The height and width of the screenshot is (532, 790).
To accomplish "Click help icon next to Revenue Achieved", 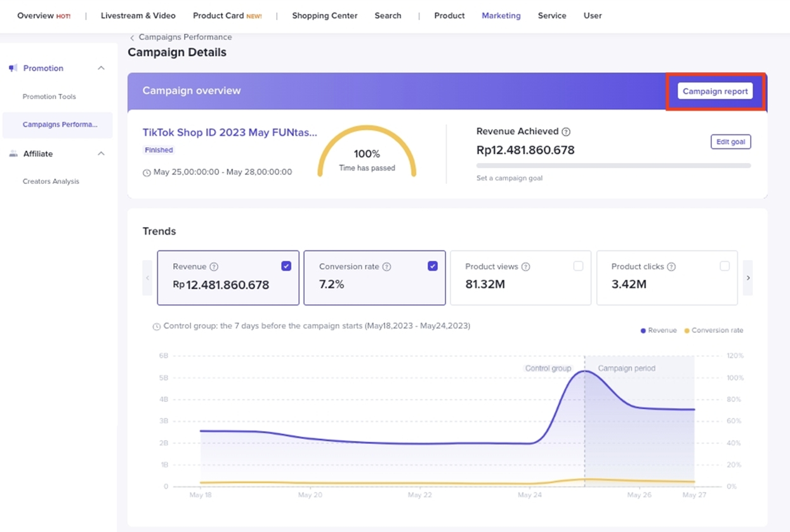I will (x=566, y=132).
